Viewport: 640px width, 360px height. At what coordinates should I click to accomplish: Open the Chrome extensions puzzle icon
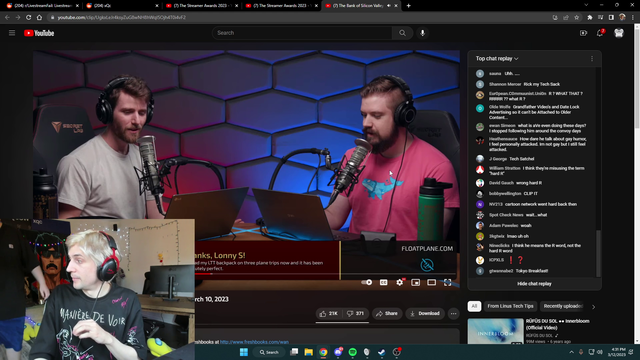590,18
